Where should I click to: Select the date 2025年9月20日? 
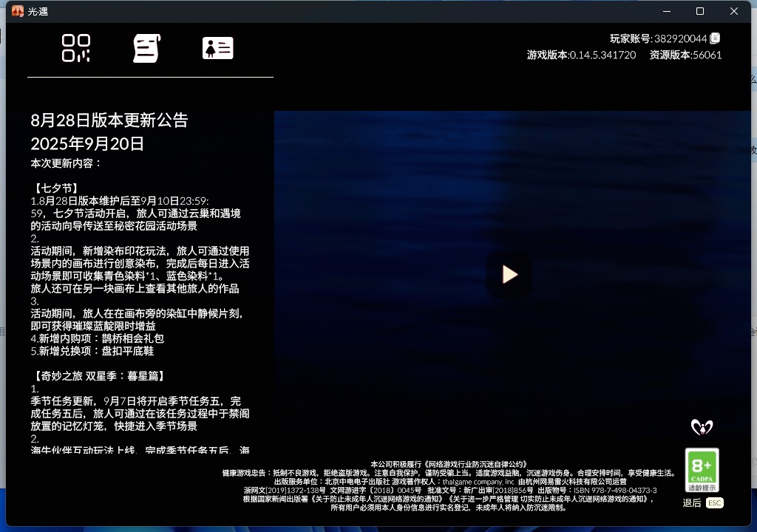click(87, 143)
